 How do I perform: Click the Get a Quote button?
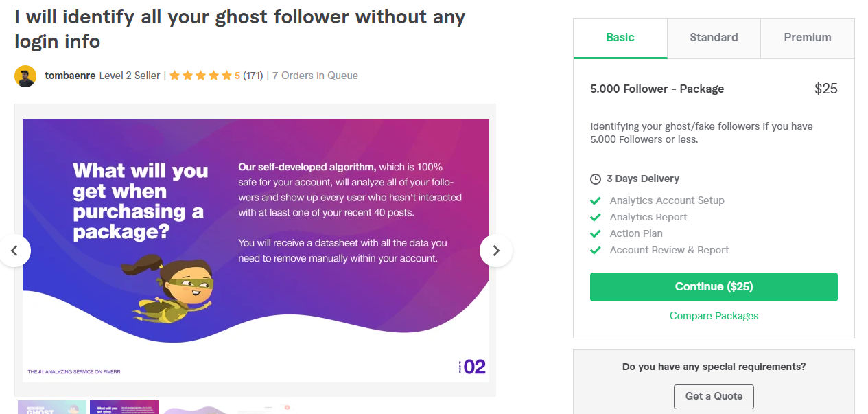[714, 396]
